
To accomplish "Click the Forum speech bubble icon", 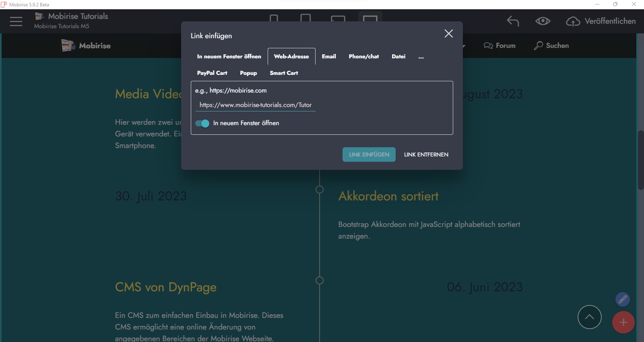I will [x=488, y=45].
